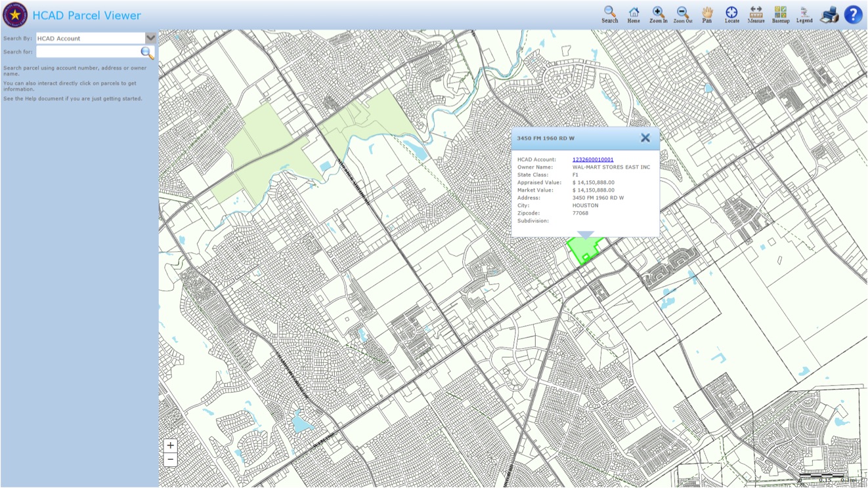Open the Basemap gallery
The height and width of the screenshot is (488, 868).
pos(781,14)
